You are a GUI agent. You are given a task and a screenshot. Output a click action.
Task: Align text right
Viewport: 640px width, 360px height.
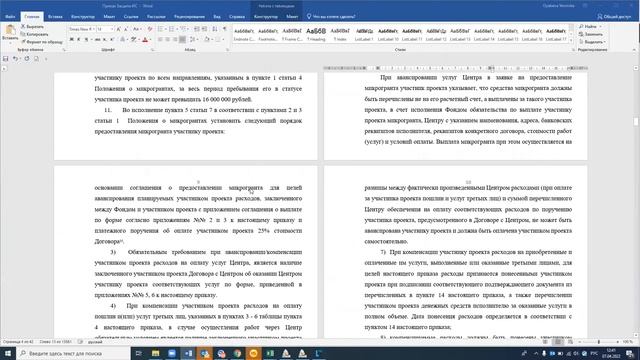click(x=175, y=40)
